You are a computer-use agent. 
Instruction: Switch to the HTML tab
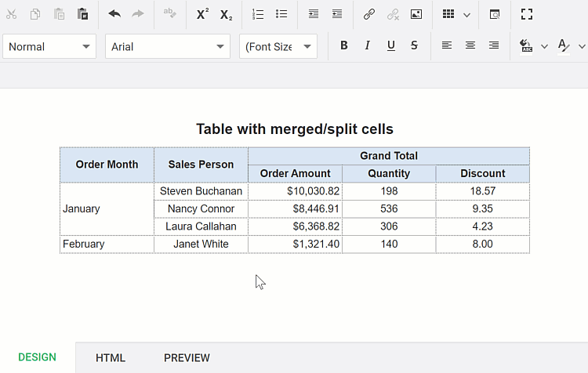click(x=111, y=358)
